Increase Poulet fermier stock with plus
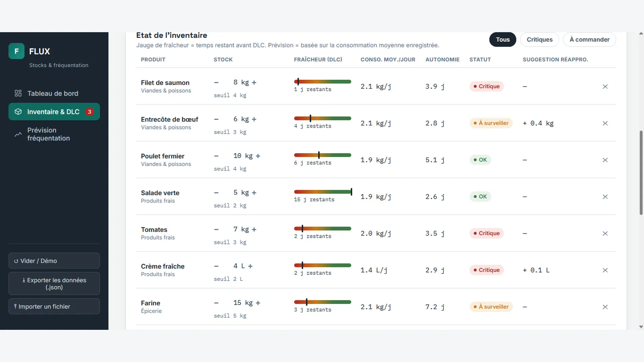 click(x=258, y=156)
